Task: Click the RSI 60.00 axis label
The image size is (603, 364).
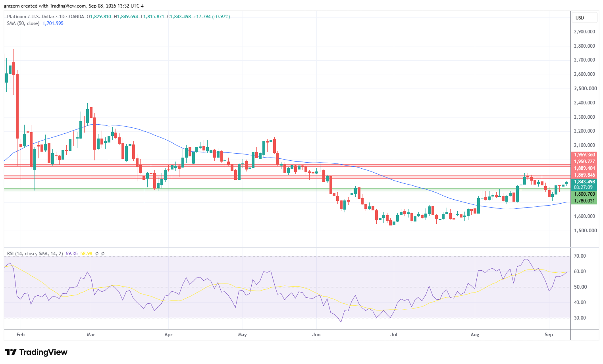Action: click(x=580, y=272)
